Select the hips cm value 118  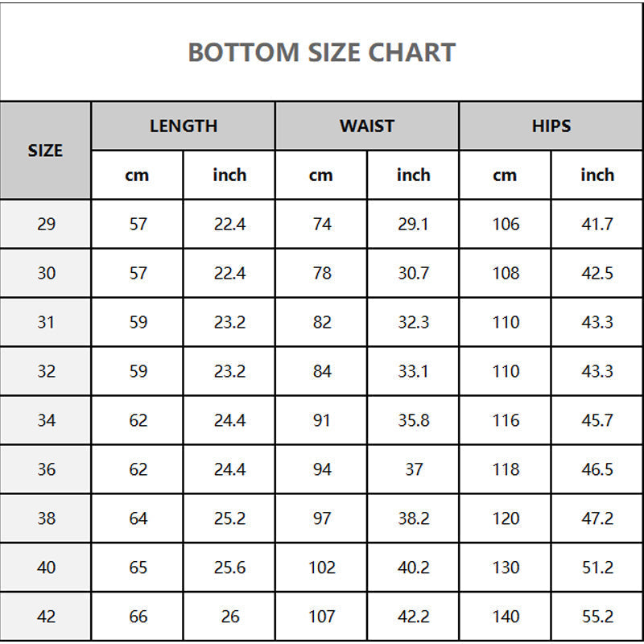[506, 469]
